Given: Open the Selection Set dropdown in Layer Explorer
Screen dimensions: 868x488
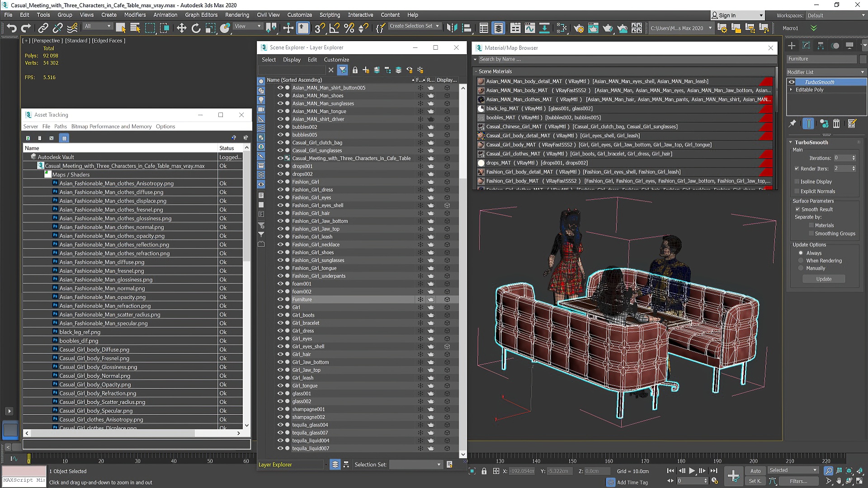Looking at the screenshot, I should pos(415,465).
